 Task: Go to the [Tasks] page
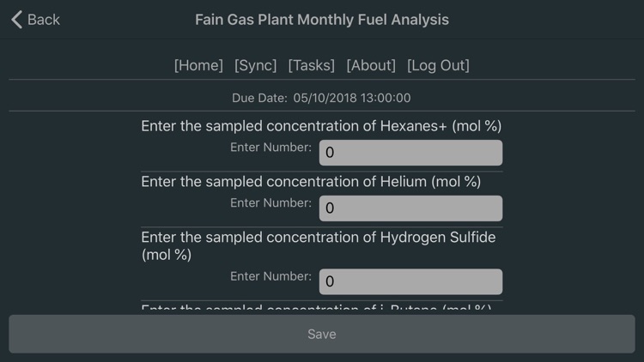coord(312,65)
